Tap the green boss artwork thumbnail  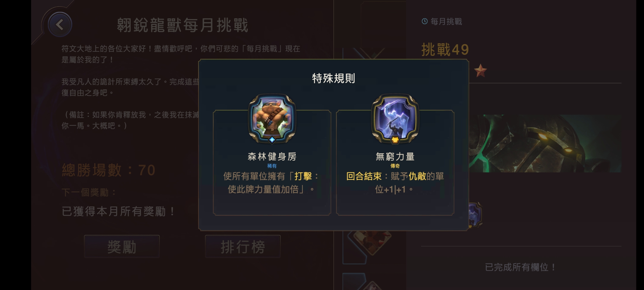pyautogui.click(x=545, y=143)
